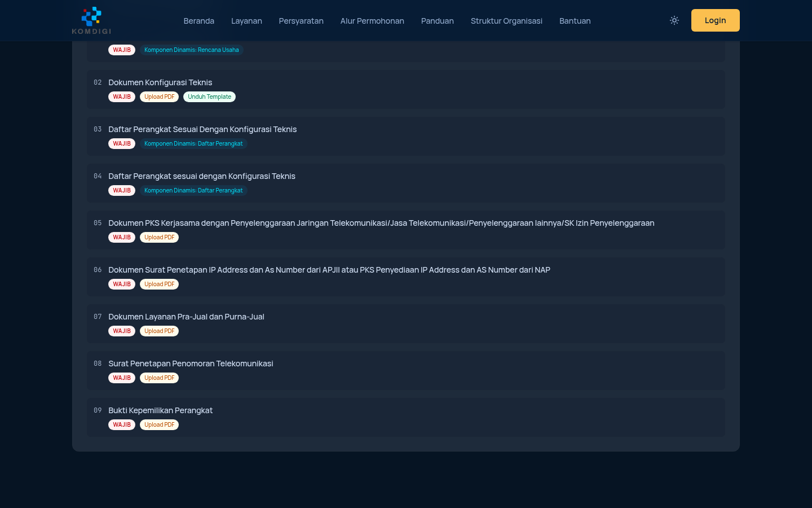Screen dimensions: 812x508
Task: Open the Panduan menu item
Action: click(438, 21)
